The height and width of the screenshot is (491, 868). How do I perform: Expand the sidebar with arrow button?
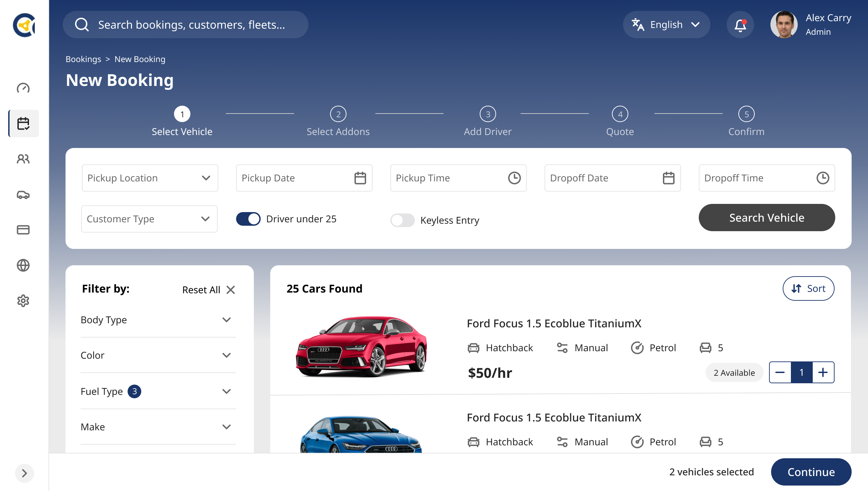coord(25,473)
